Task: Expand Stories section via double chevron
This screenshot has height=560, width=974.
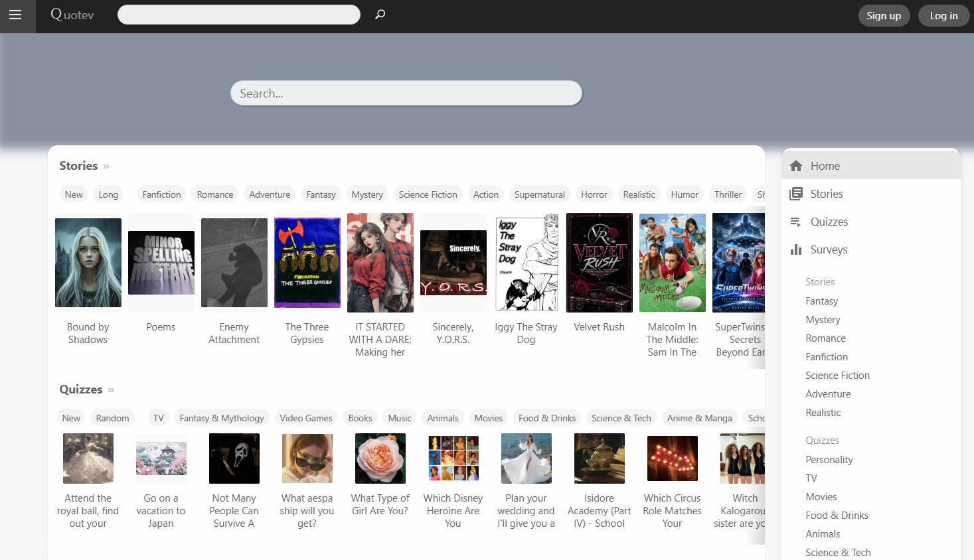Action: click(x=106, y=167)
